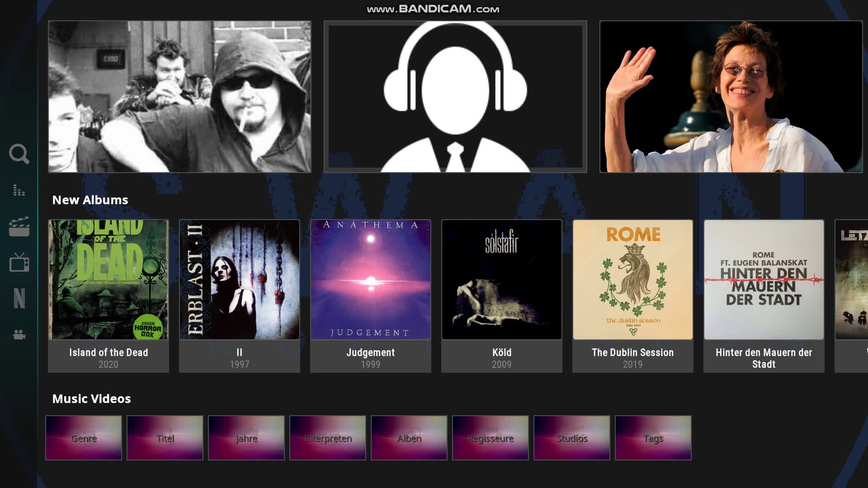This screenshot has height=488, width=868.
Task: Click the Music Videos section heading
Action: (x=91, y=399)
